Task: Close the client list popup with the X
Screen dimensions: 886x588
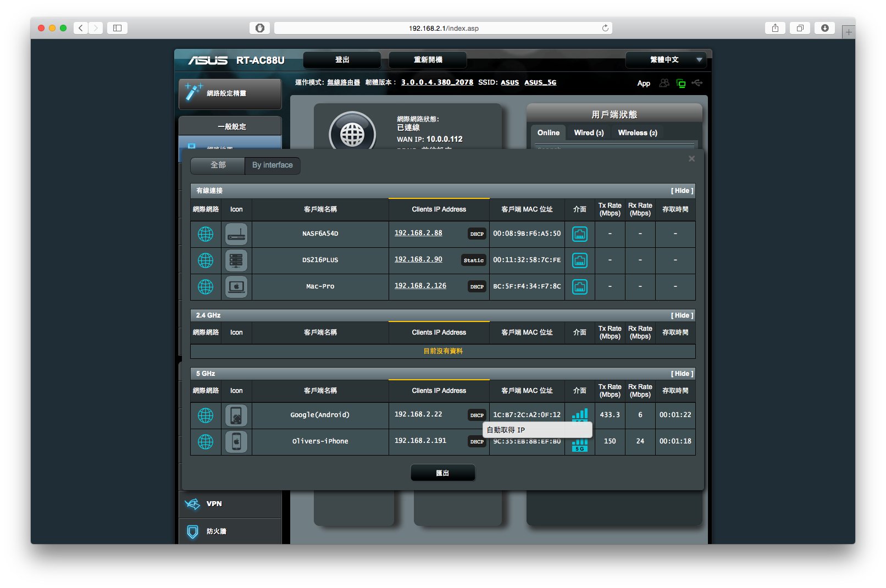Action: click(691, 159)
